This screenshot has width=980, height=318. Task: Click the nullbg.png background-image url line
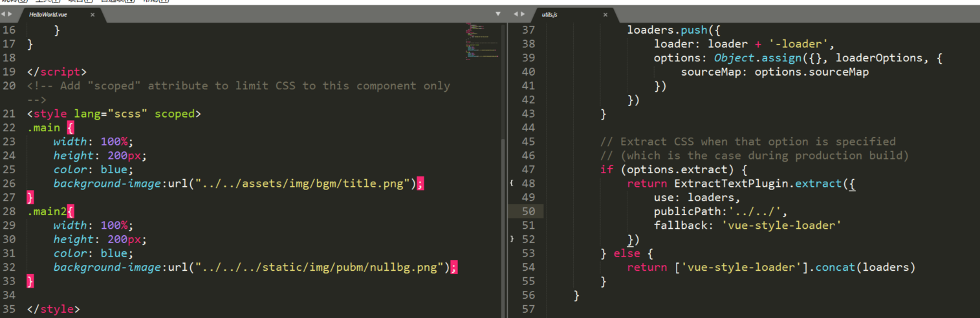tap(255, 267)
